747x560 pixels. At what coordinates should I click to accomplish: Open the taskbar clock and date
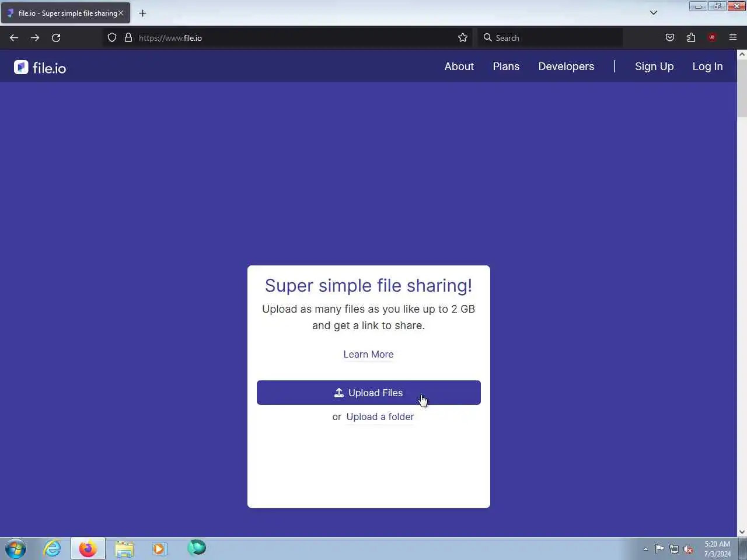717,549
